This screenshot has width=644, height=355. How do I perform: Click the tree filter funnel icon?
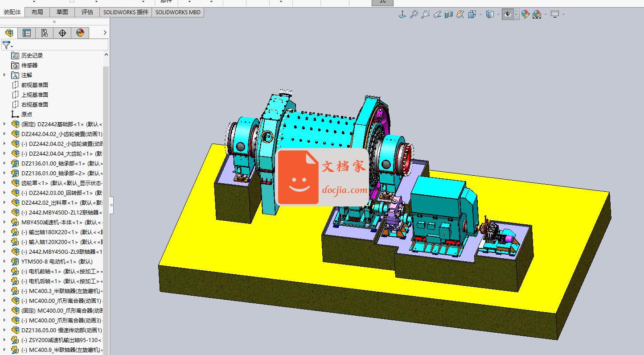pos(6,45)
